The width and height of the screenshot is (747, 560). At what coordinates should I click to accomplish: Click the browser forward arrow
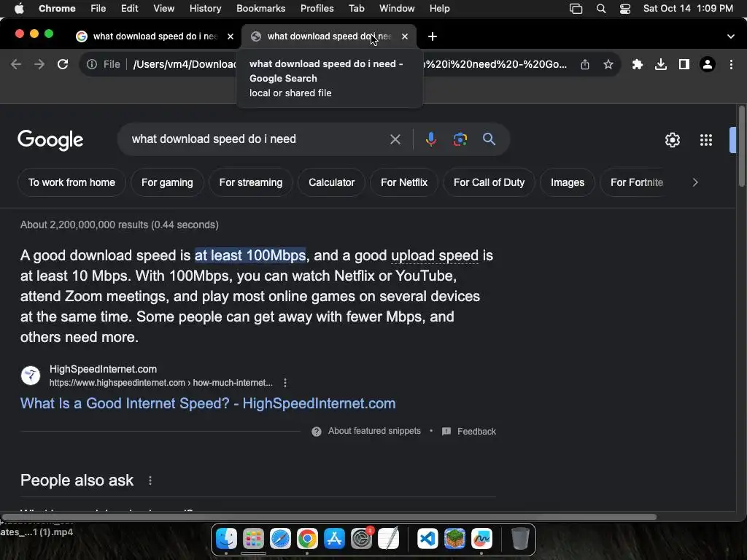(39, 64)
